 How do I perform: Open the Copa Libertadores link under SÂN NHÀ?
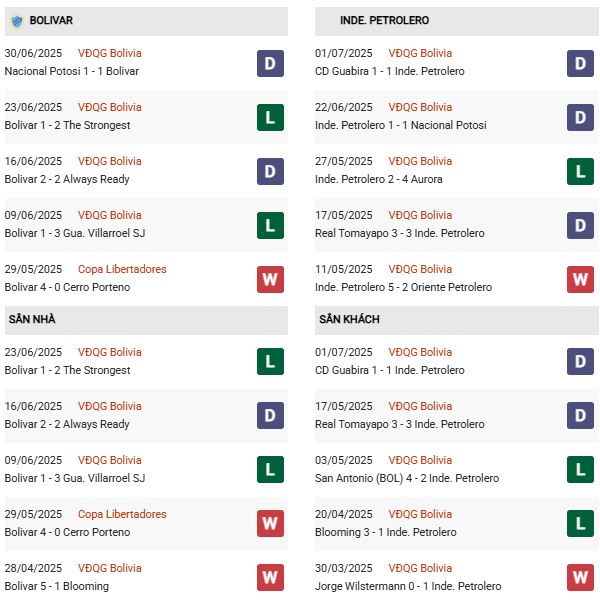(124, 514)
